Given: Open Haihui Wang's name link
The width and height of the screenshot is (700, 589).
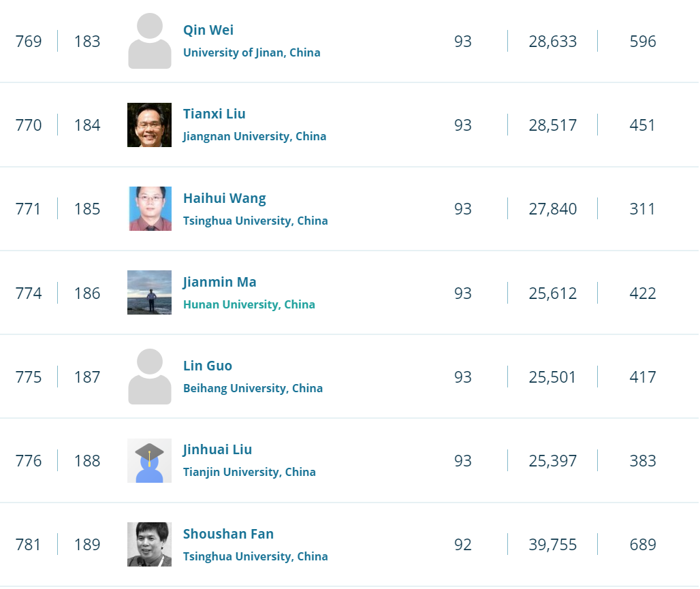Looking at the screenshot, I should pos(224,198).
